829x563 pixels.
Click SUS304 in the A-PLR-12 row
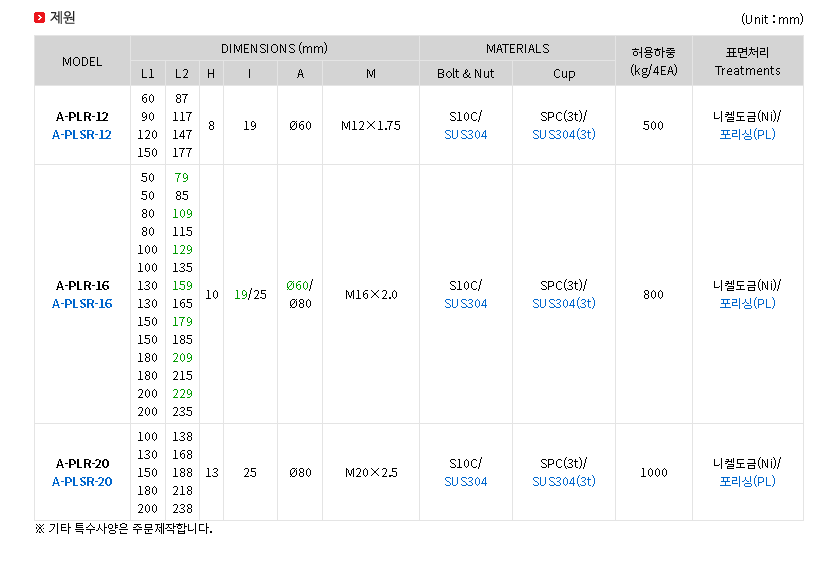[465, 134]
